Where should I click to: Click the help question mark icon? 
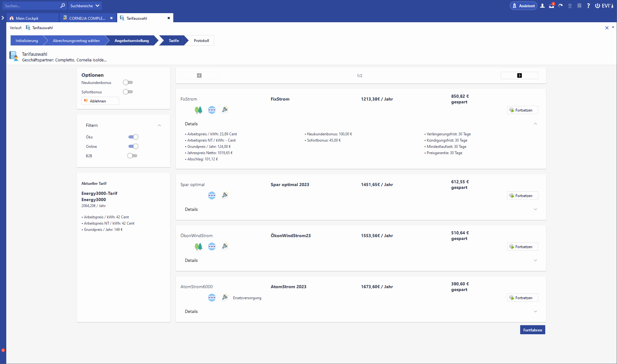588,6
